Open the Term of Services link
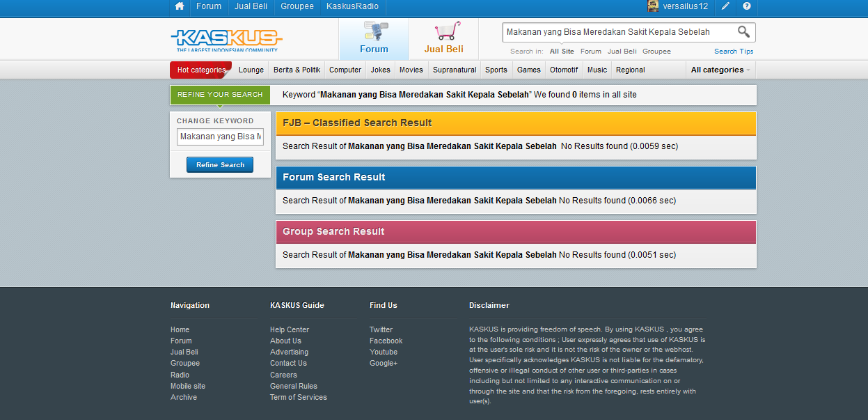The width and height of the screenshot is (868, 420). pyautogui.click(x=299, y=398)
